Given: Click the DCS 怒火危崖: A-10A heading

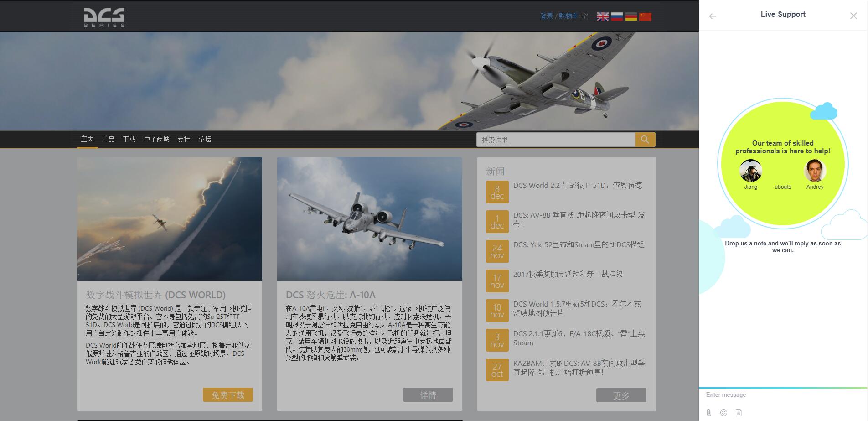Looking at the screenshot, I should click(x=331, y=295).
